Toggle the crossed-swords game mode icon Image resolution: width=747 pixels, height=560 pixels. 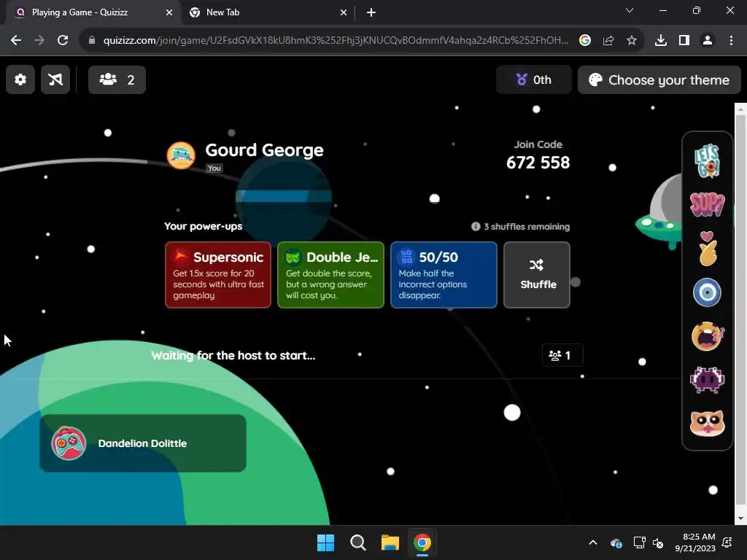[55, 79]
